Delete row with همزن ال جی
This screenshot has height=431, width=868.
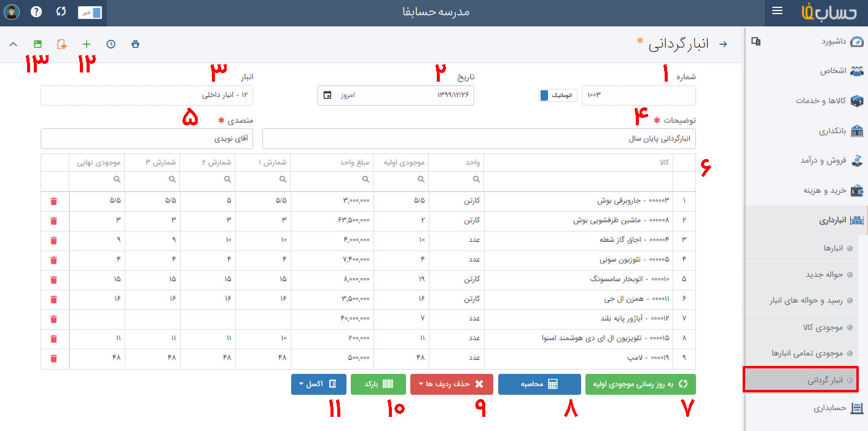(53, 299)
